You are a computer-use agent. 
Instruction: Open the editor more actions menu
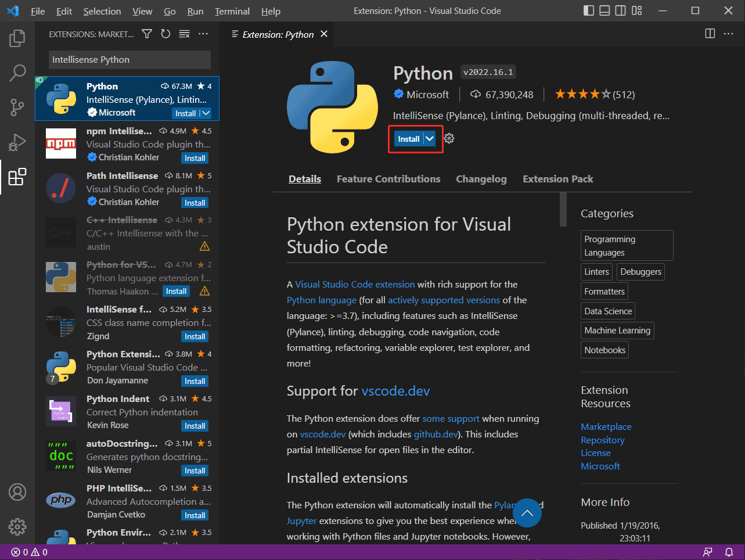729,34
